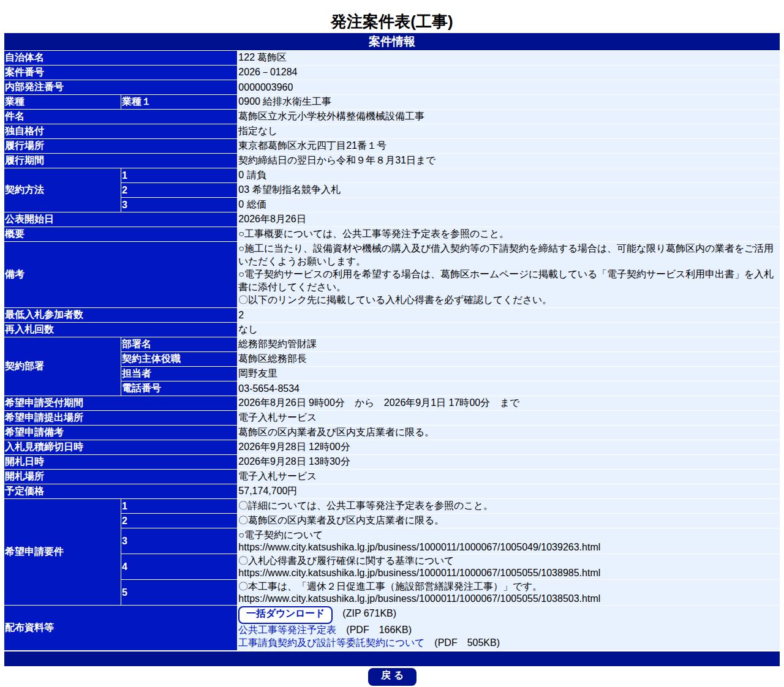
Task: Click the 履行期間 value text
Action: coord(337,160)
